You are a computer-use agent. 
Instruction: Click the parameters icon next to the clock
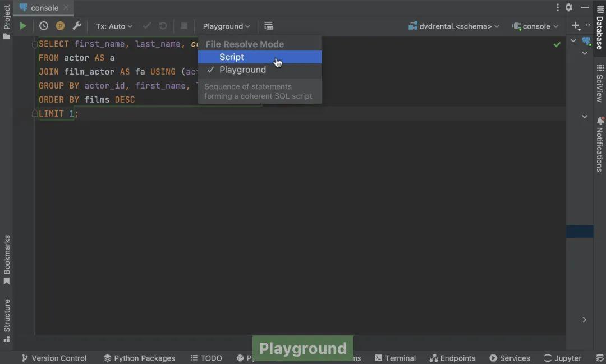click(x=60, y=26)
